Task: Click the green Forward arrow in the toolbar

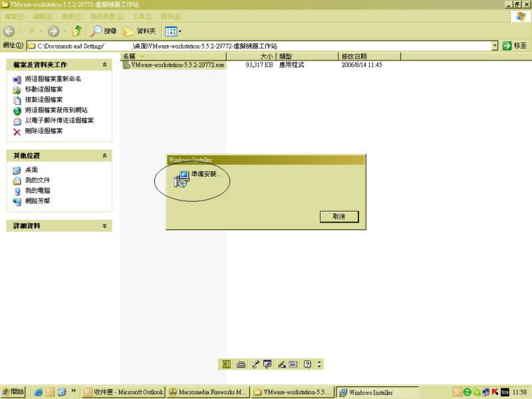Action: [x=53, y=31]
